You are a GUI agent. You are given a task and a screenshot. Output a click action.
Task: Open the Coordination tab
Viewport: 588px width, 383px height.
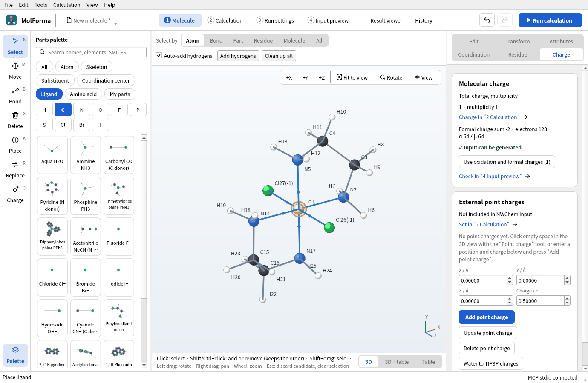tap(474, 54)
